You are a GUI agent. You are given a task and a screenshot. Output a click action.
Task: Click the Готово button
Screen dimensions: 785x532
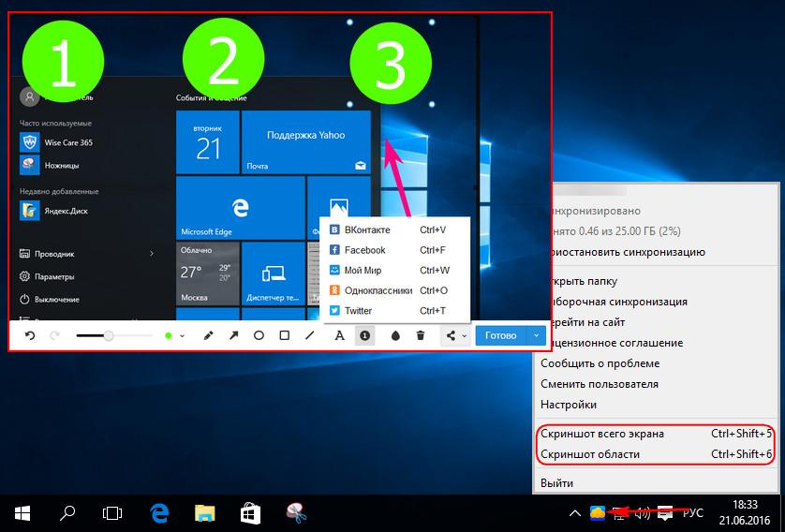click(500, 336)
